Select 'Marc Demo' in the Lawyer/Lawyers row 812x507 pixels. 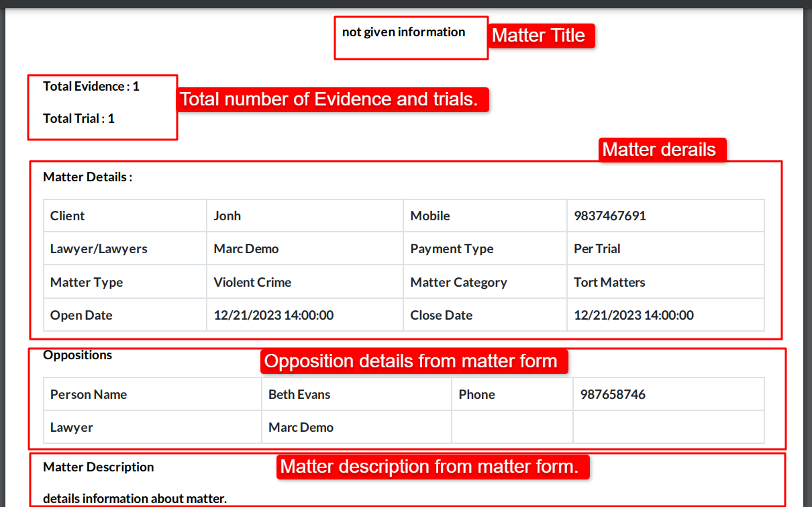(x=246, y=248)
